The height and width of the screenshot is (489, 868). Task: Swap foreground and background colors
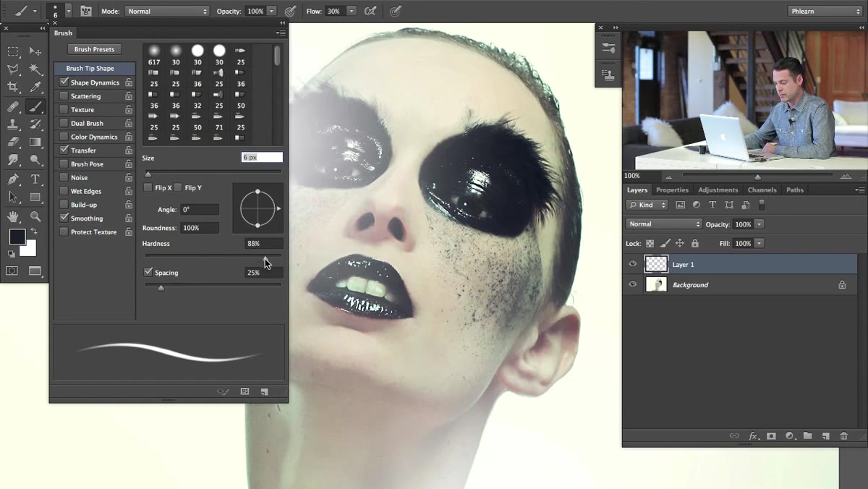click(x=34, y=231)
